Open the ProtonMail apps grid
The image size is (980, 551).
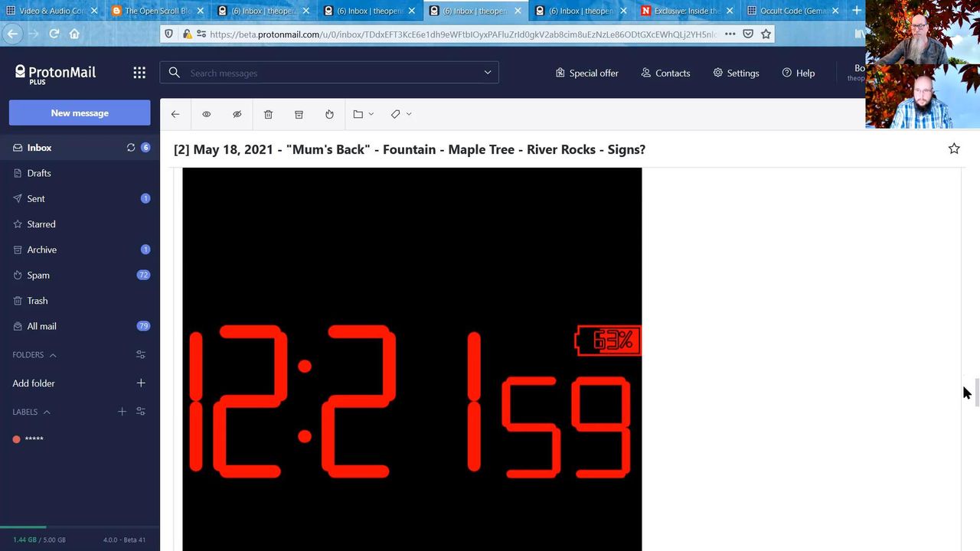pos(139,73)
